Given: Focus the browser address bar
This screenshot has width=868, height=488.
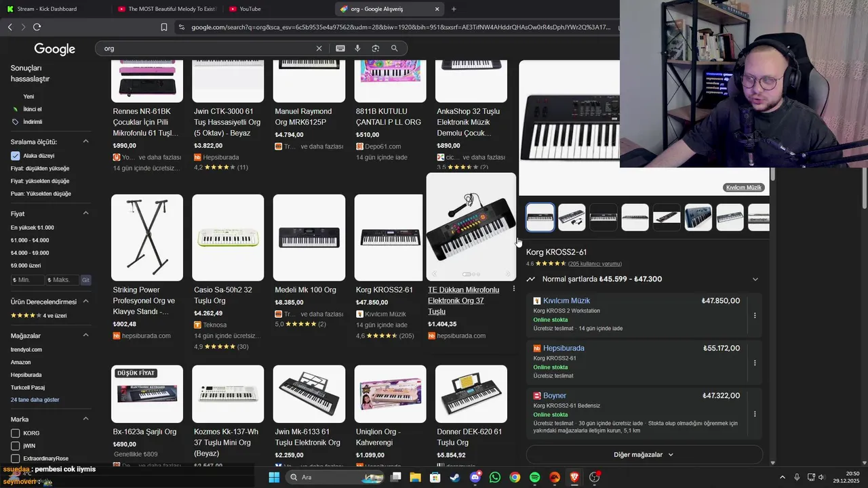Looking at the screenshot, I should (400, 27).
